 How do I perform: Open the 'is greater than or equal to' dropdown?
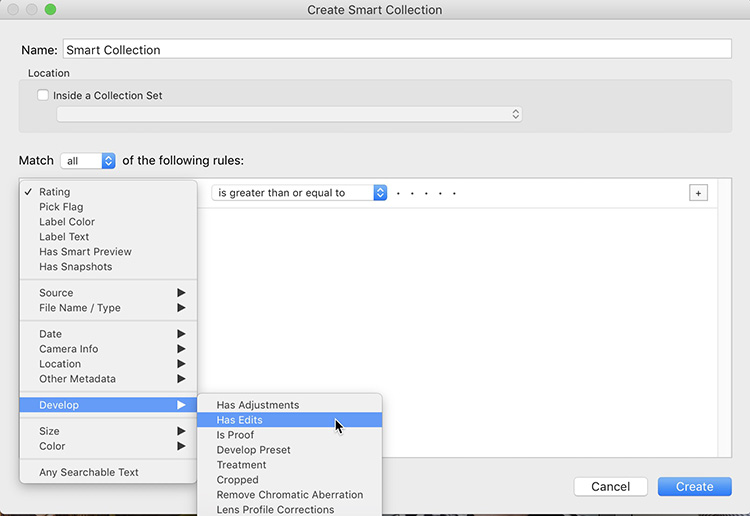(299, 193)
